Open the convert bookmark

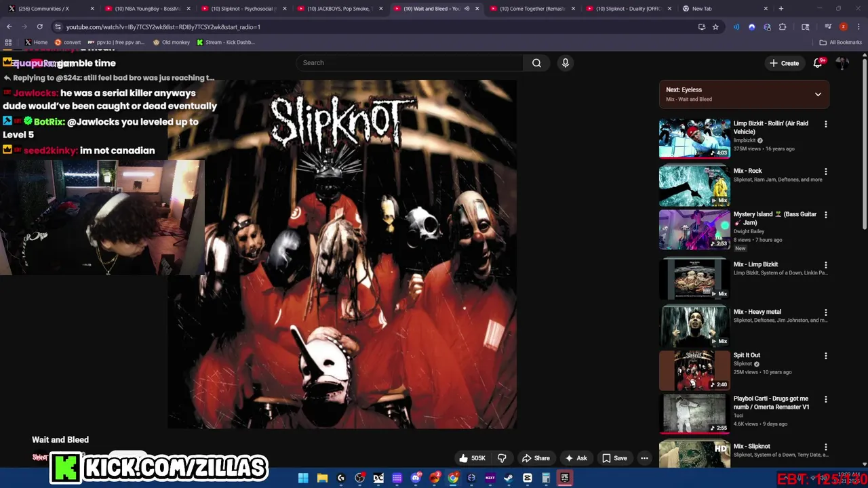(x=67, y=42)
